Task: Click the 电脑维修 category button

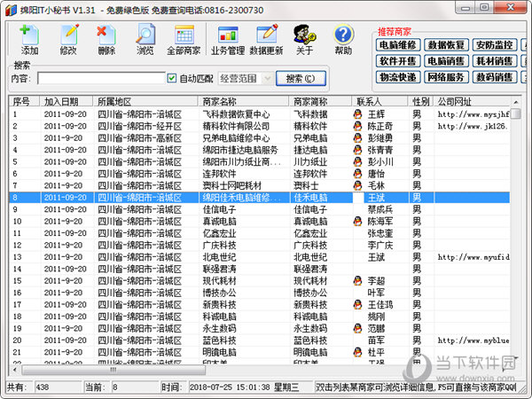Action: [398, 44]
